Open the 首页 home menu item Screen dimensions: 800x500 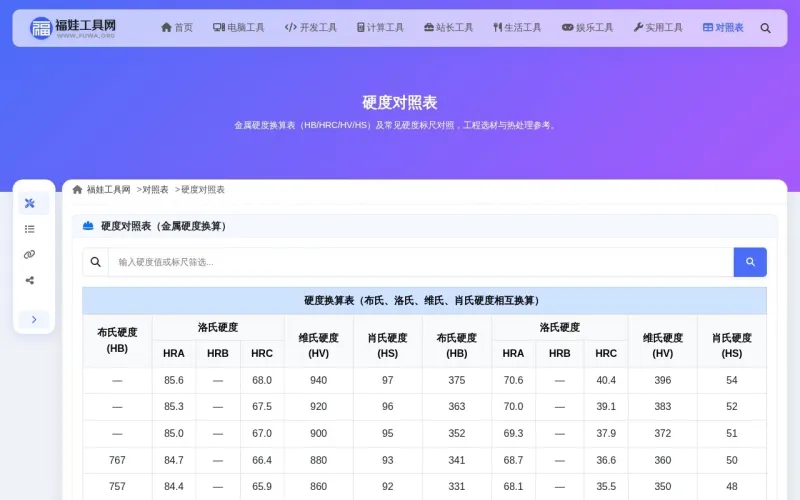[x=177, y=28]
